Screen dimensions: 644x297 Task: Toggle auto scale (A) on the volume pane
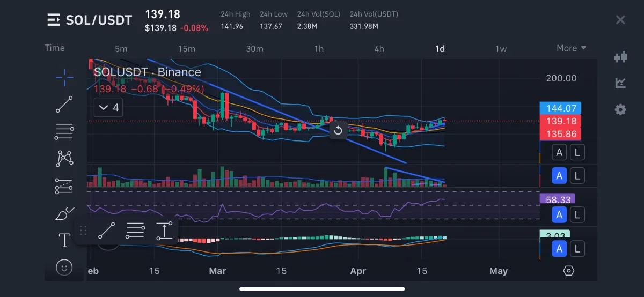point(560,175)
